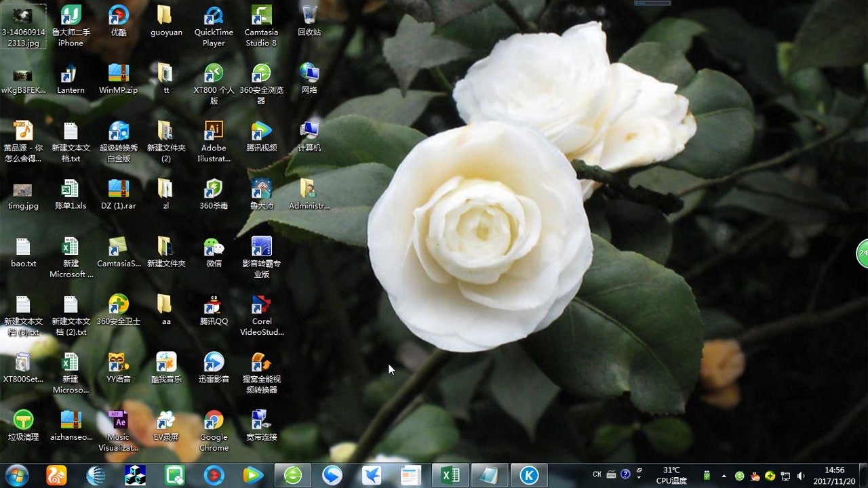This screenshot has width=868, height=488.
Task: Open the 鲁大师 desktop shortcut
Action: coord(261,195)
